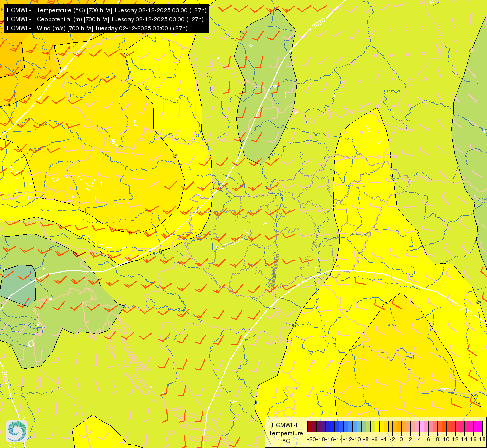487x448 pixels.
Task: Pick the magenta swatch ending at 18
Action: point(480,426)
